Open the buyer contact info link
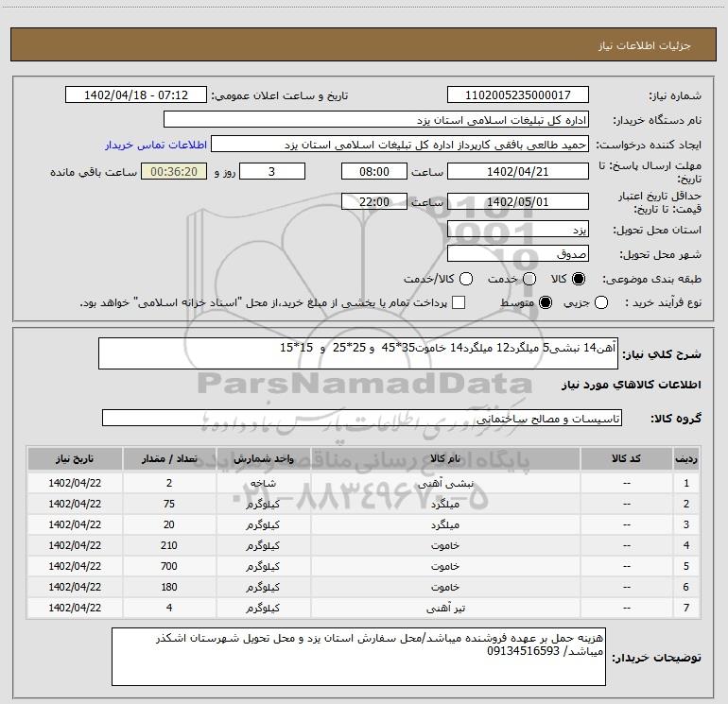 [x=156, y=145]
